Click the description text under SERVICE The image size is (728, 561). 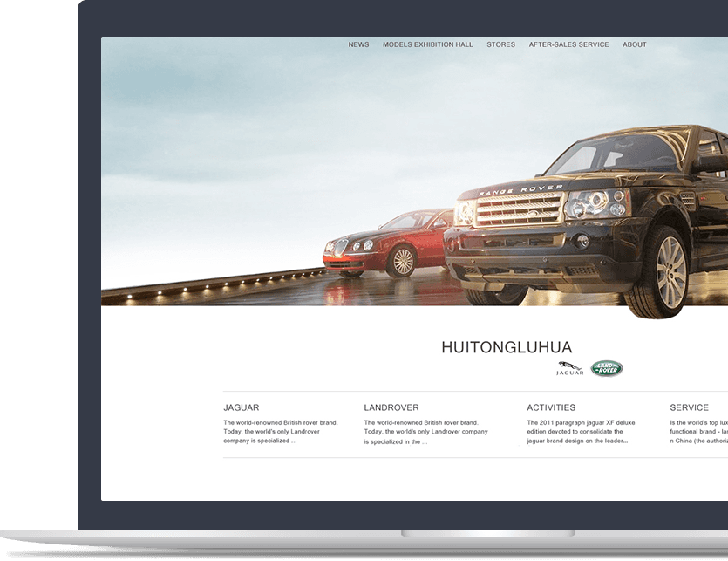[x=697, y=432]
